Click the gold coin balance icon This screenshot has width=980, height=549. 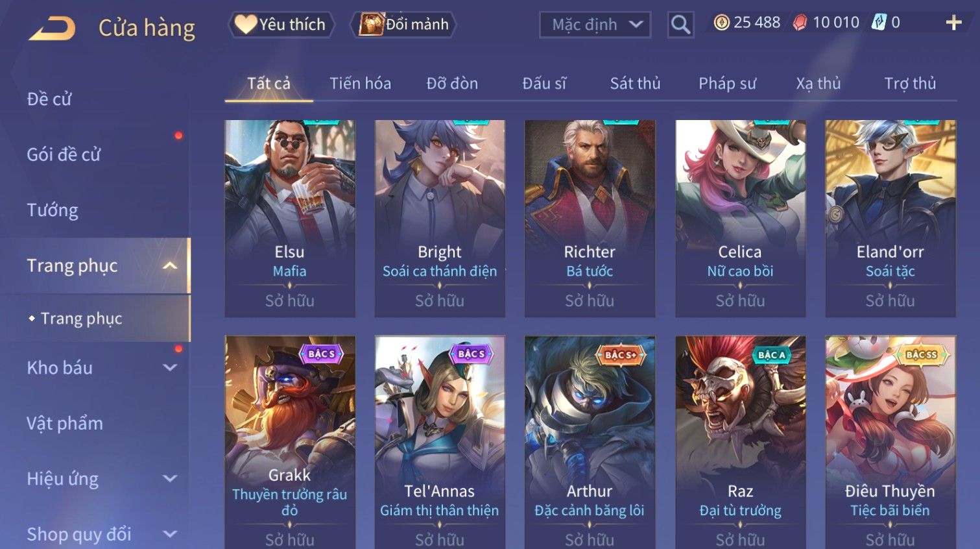721,23
